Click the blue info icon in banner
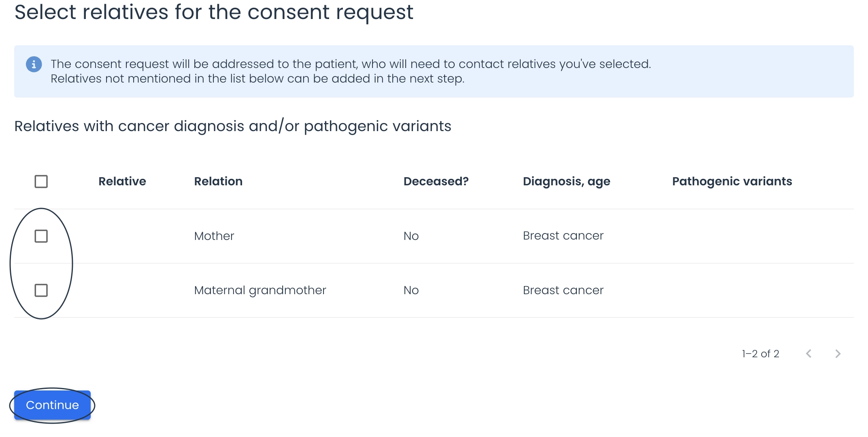The height and width of the screenshot is (437, 868). click(x=34, y=64)
